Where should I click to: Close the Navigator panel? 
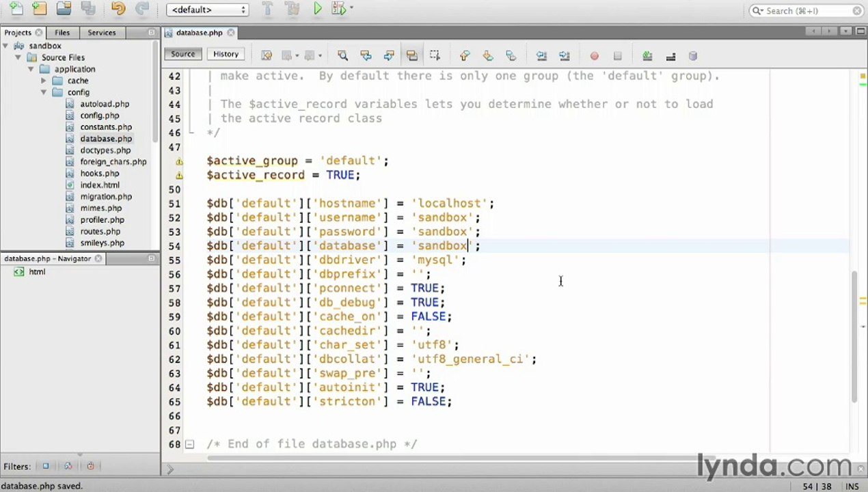pyautogui.click(x=98, y=258)
